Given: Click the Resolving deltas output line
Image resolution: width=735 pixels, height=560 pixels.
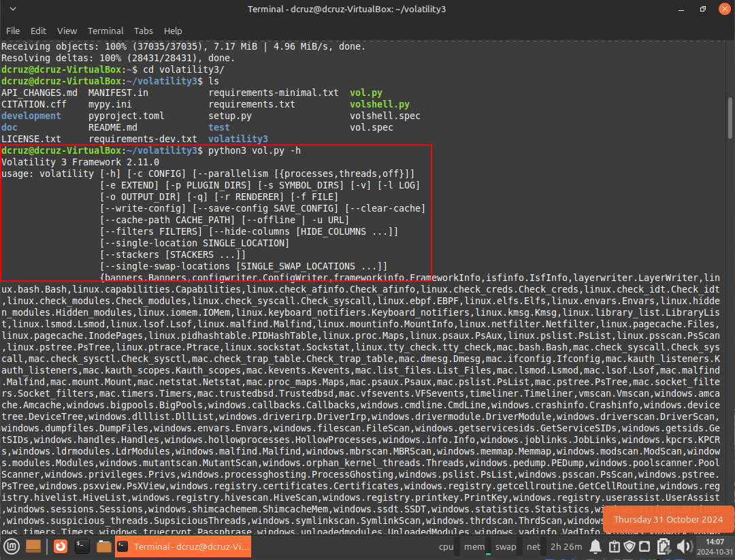Looking at the screenshot, I should click(x=118, y=58).
